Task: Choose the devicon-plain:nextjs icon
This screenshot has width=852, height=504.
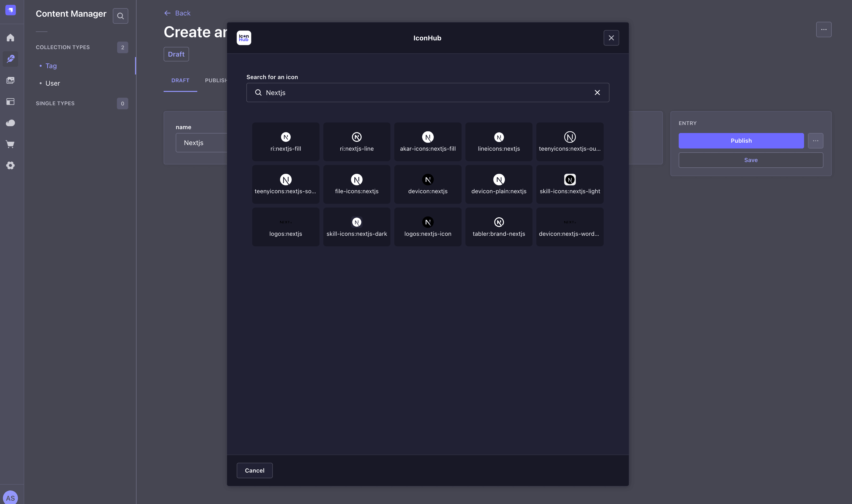Action: pos(499,185)
